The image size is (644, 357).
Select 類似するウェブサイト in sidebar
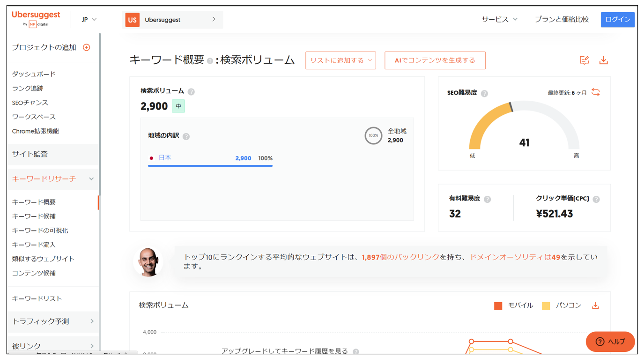coord(43,259)
